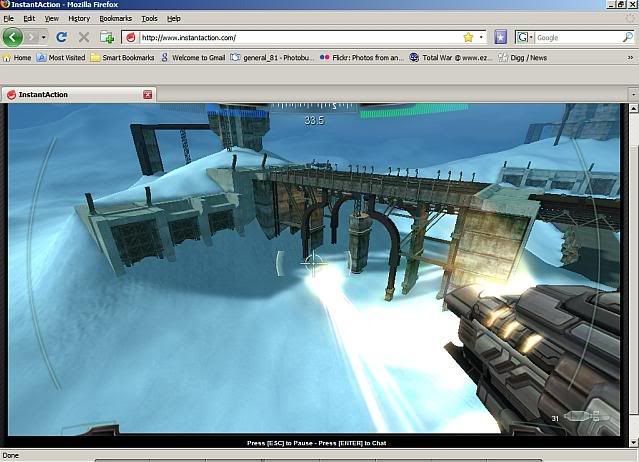Close the InstantAction tab
This screenshot has height=462, width=639.
click(148, 94)
